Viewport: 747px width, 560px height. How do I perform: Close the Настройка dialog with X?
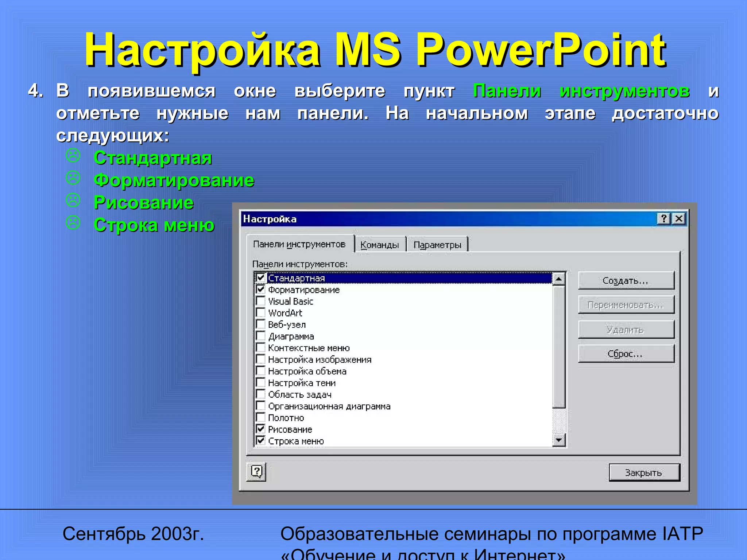(x=679, y=219)
